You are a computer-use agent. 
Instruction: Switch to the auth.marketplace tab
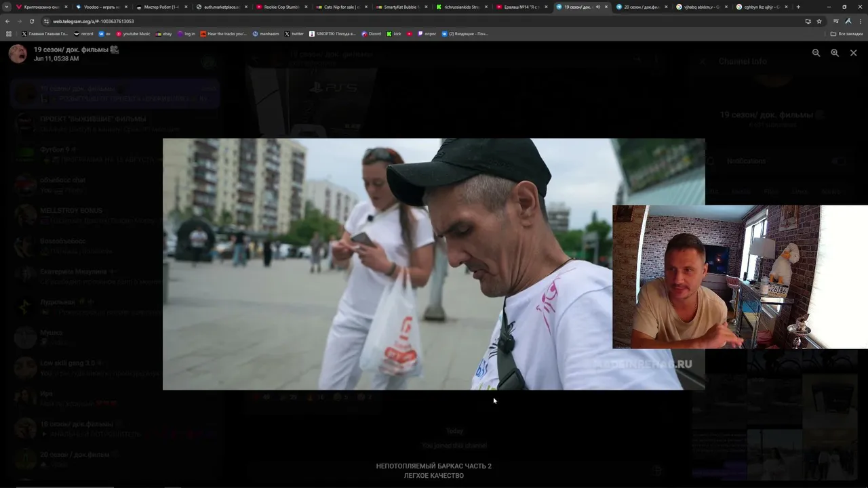(x=220, y=7)
